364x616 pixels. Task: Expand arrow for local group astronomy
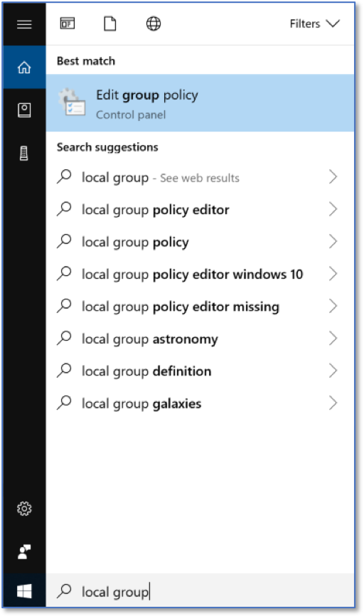[333, 339]
